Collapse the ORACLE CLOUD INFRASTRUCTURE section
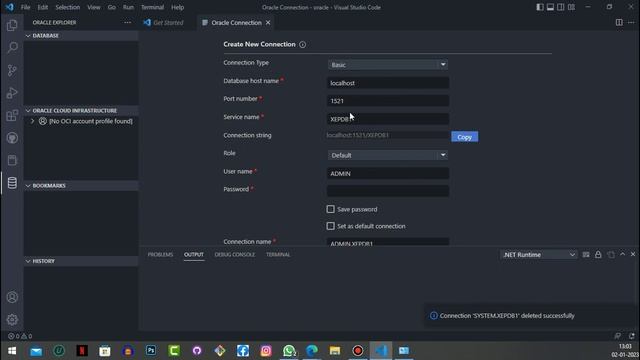The image size is (640, 360). pyautogui.click(x=81, y=111)
